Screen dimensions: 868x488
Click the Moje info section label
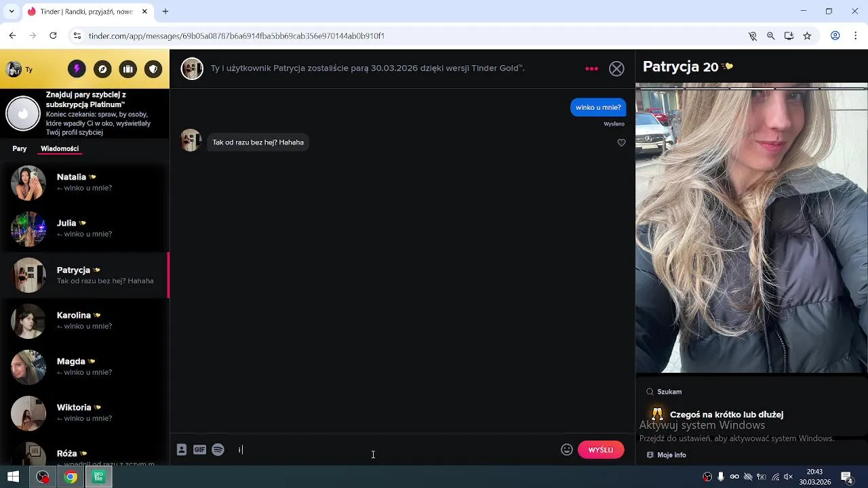point(671,455)
